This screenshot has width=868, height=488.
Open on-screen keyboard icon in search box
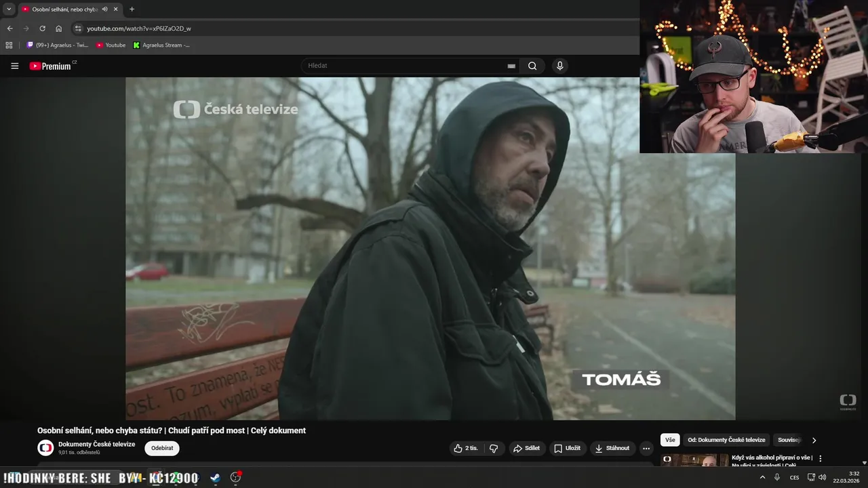click(x=511, y=66)
